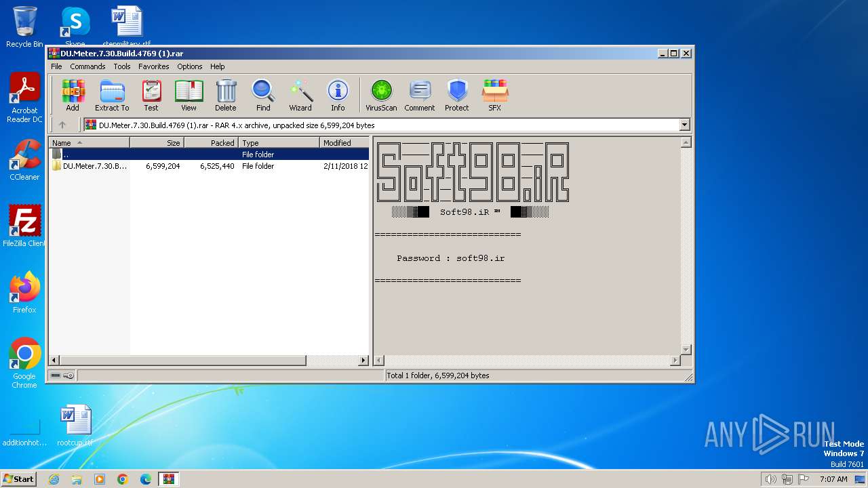The width and height of the screenshot is (868, 488).
Task: Open the Comment tool
Action: [x=420, y=95]
